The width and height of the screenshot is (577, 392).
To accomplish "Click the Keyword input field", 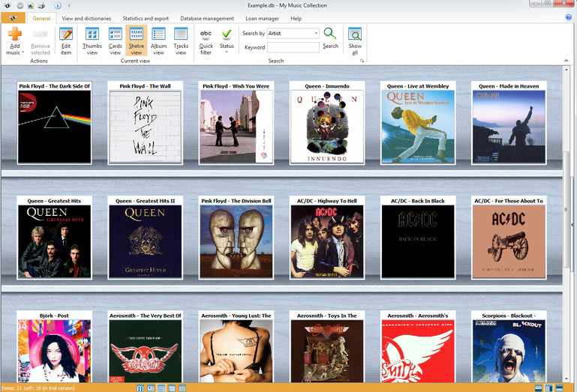I will 293,47.
